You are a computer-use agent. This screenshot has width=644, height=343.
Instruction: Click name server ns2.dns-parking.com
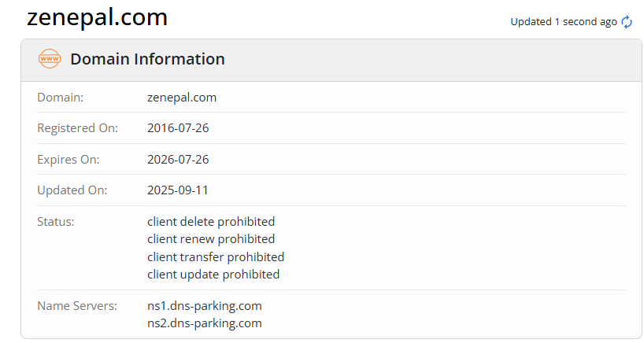(x=205, y=323)
